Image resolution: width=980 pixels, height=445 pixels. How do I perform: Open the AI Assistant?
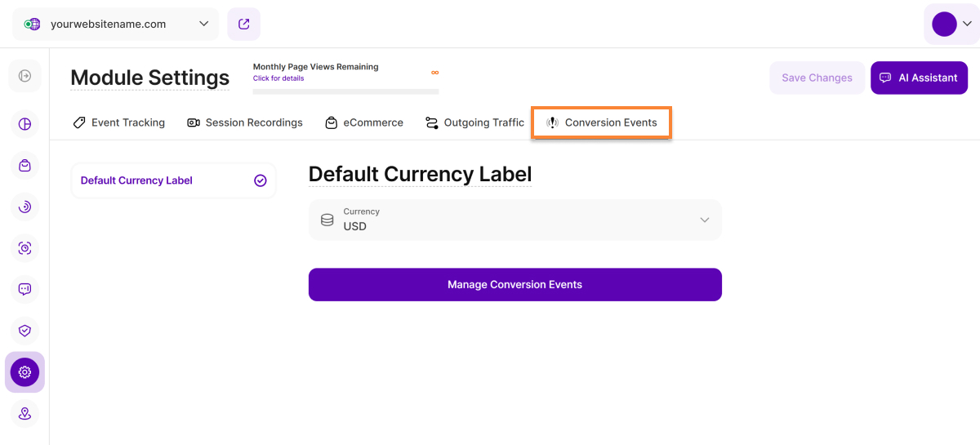coord(919,78)
